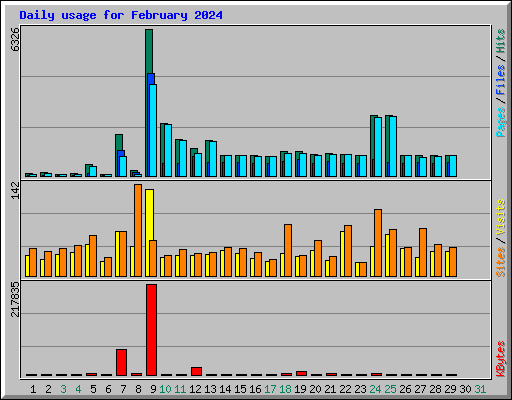Click the day 10 green axis label

165,389
